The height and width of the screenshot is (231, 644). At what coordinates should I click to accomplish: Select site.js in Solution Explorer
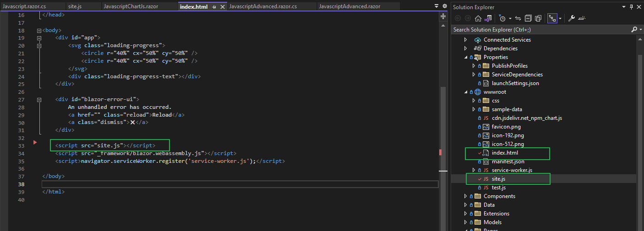pyautogui.click(x=498, y=179)
